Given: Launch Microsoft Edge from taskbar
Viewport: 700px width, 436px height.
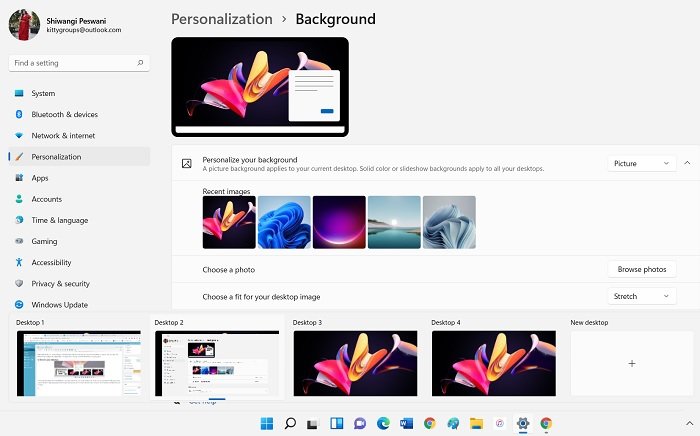Looking at the screenshot, I should coord(383,423).
